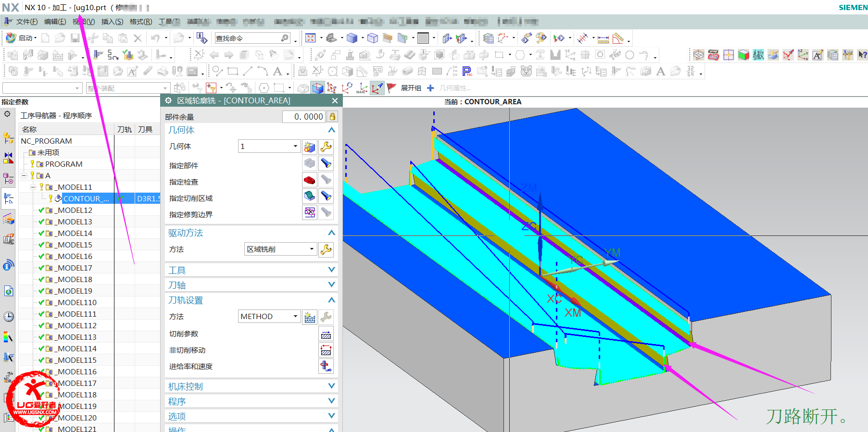The image size is (868, 432).
Task: Click the 部件余量 value field
Action: (304, 116)
